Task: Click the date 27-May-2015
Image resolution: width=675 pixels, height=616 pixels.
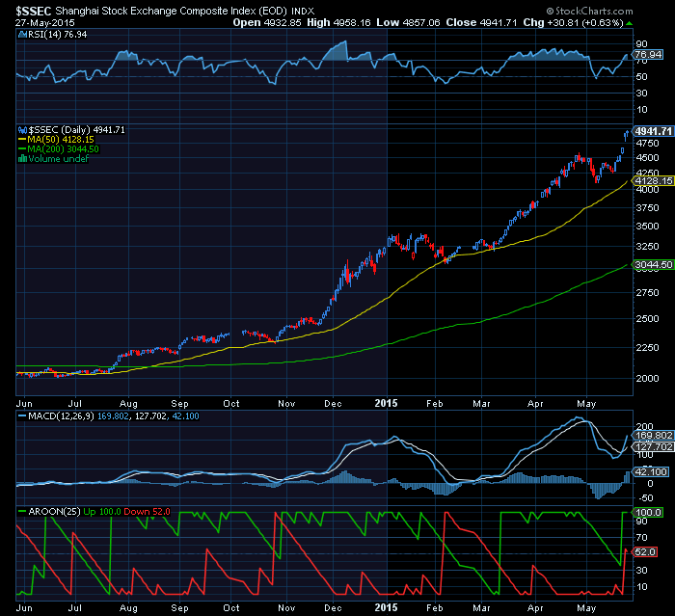Action: pos(44,23)
